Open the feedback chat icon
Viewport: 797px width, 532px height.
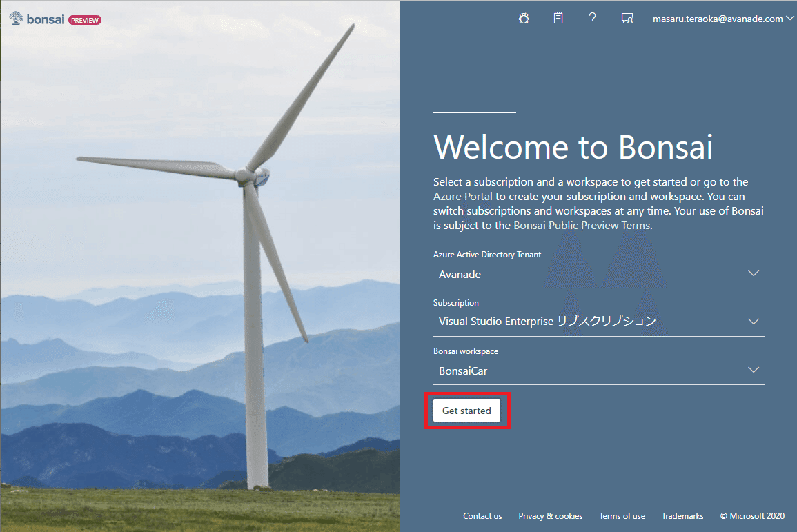(627, 19)
